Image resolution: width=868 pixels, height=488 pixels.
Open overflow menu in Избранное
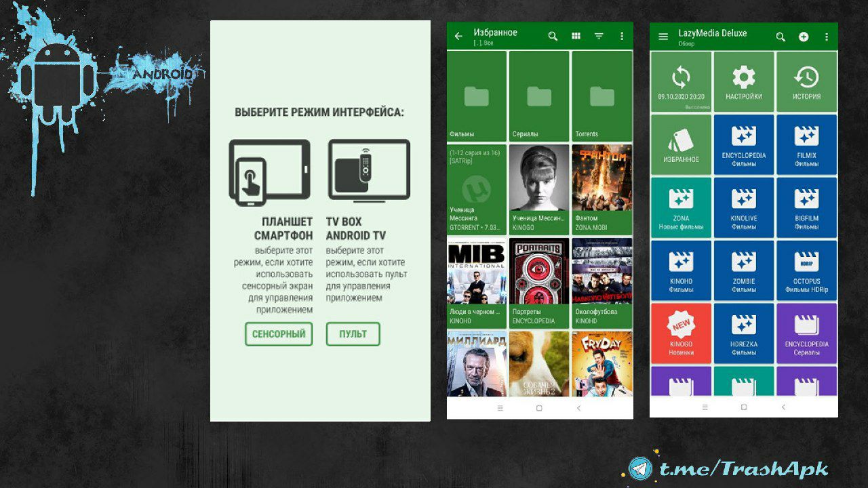pyautogui.click(x=622, y=36)
